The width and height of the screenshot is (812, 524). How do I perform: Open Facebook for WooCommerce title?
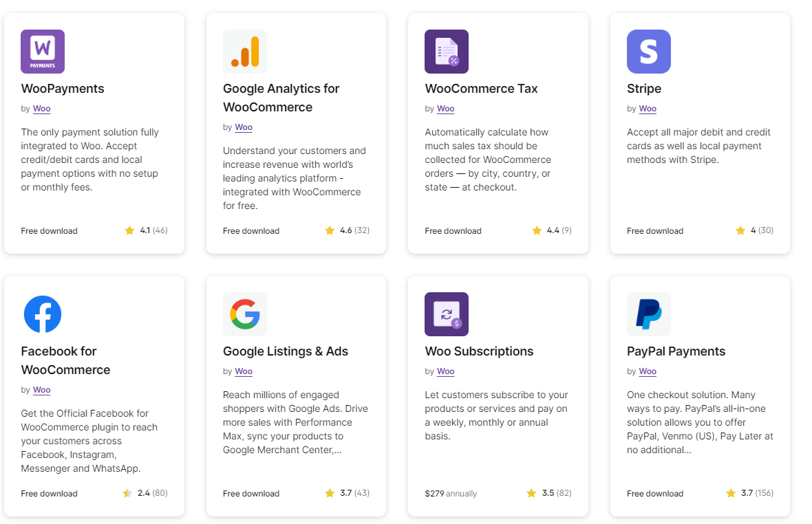[x=66, y=360]
